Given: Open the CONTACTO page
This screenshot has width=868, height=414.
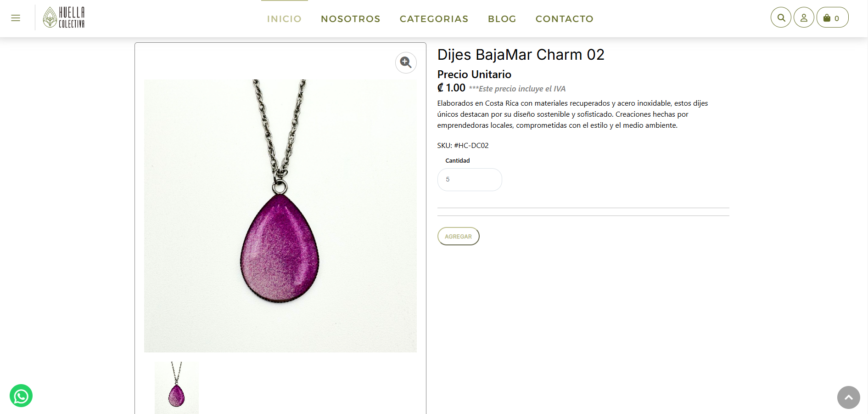Looking at the screenshot, I should pyautogui.click(x=564, y=19).
